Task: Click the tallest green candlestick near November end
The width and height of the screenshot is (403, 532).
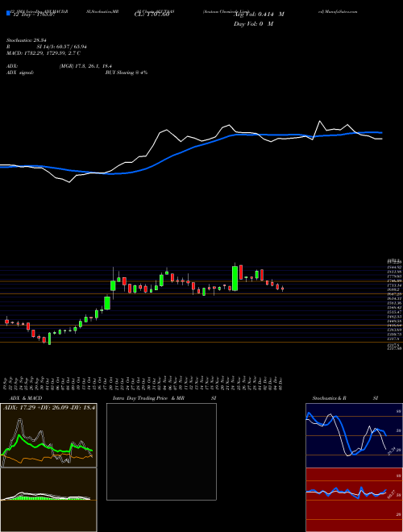Action: click(x=235, y=278)
